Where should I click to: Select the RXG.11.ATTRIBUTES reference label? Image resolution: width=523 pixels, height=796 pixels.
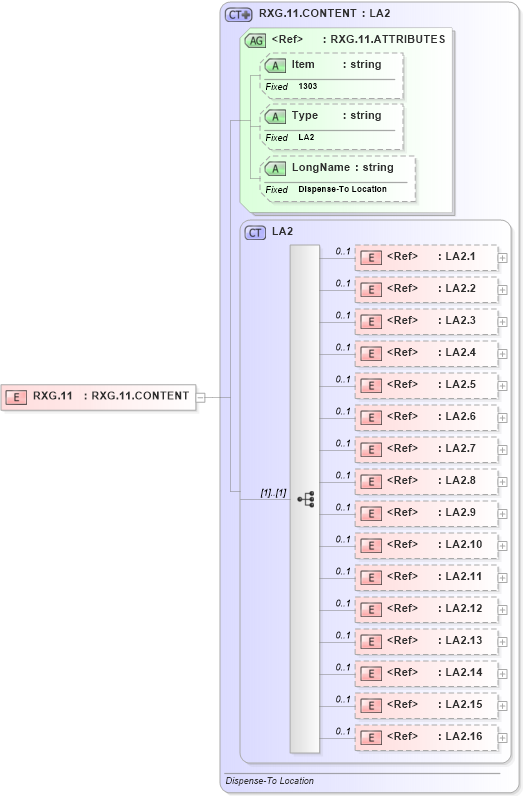click(388, 40)
